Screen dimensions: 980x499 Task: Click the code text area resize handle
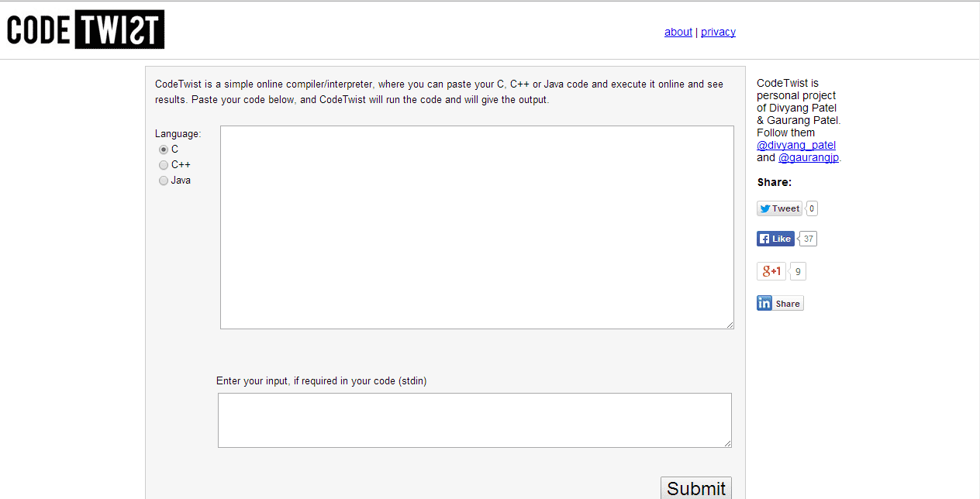coord(730,325)
